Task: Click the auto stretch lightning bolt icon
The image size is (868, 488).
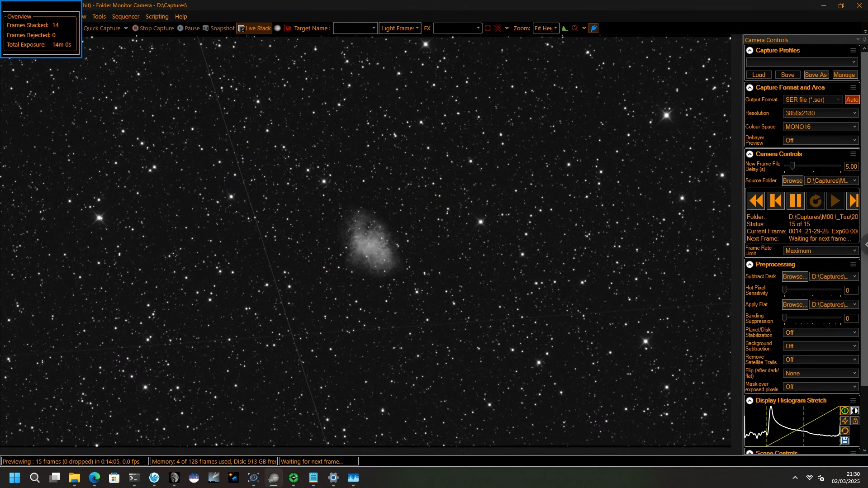Action: point(844,421)
